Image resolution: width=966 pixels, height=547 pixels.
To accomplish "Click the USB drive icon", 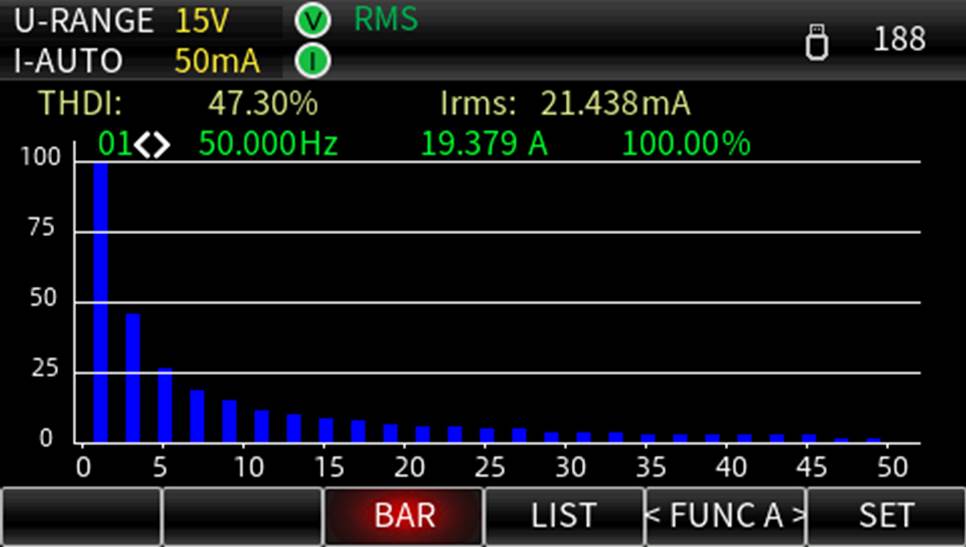I will 816,42.
